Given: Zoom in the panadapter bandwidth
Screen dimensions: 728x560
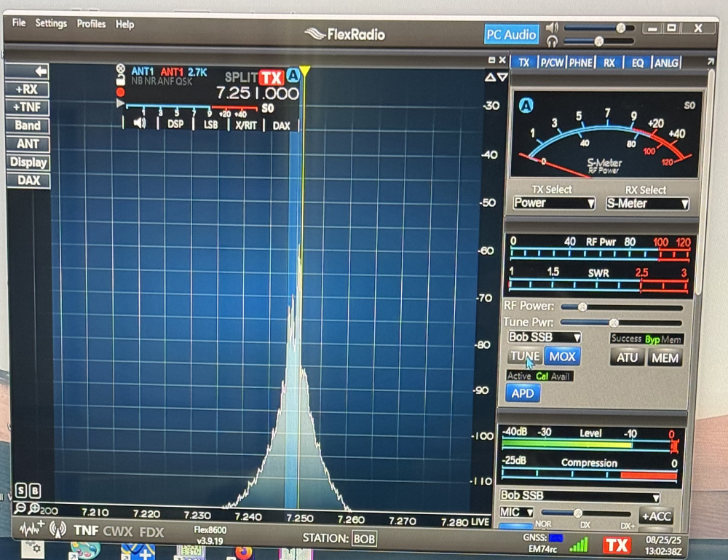Looking at the screenshot, I should 34,508.
